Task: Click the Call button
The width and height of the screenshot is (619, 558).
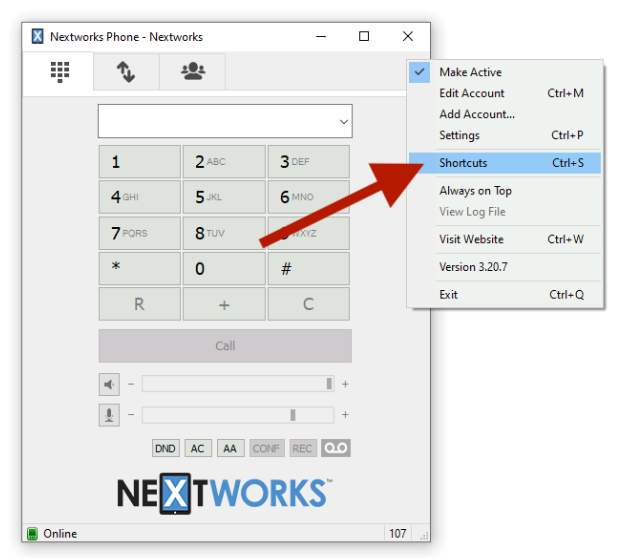Action: click(225, 346)
